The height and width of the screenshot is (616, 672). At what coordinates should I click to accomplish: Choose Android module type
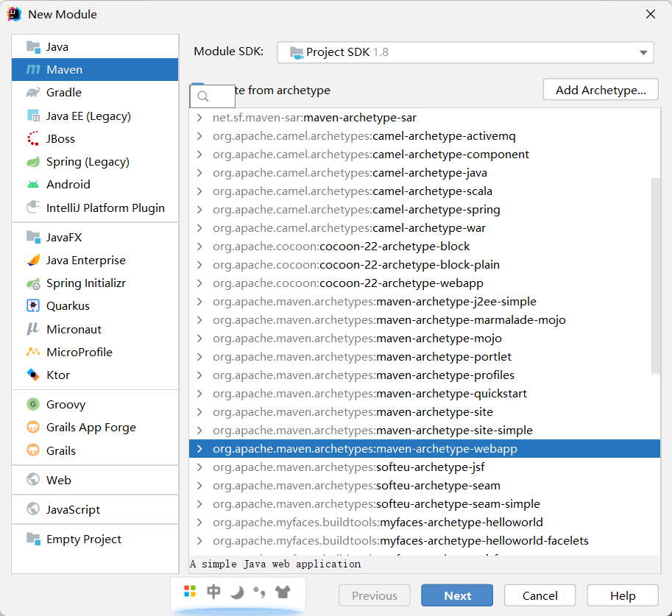[x=95, y=184]
